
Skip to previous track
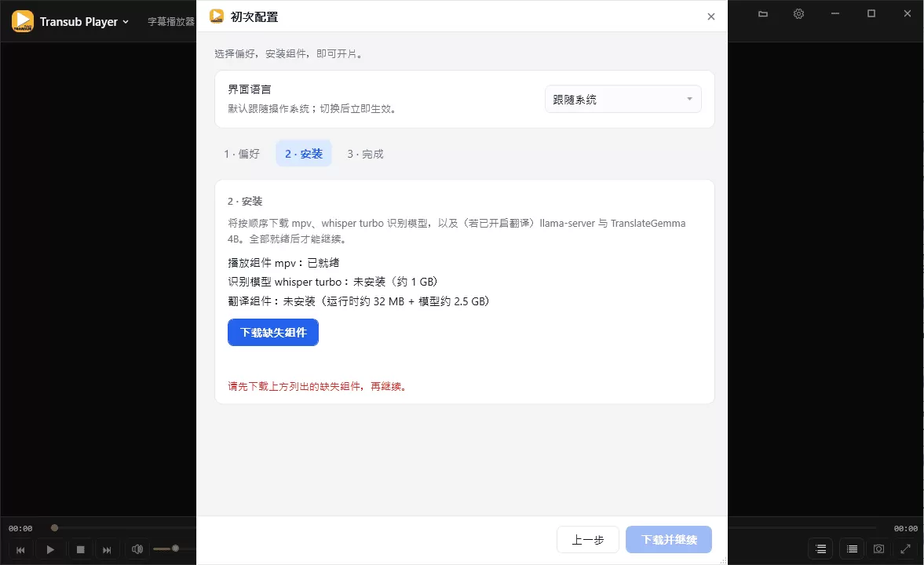tap(20, 549)
